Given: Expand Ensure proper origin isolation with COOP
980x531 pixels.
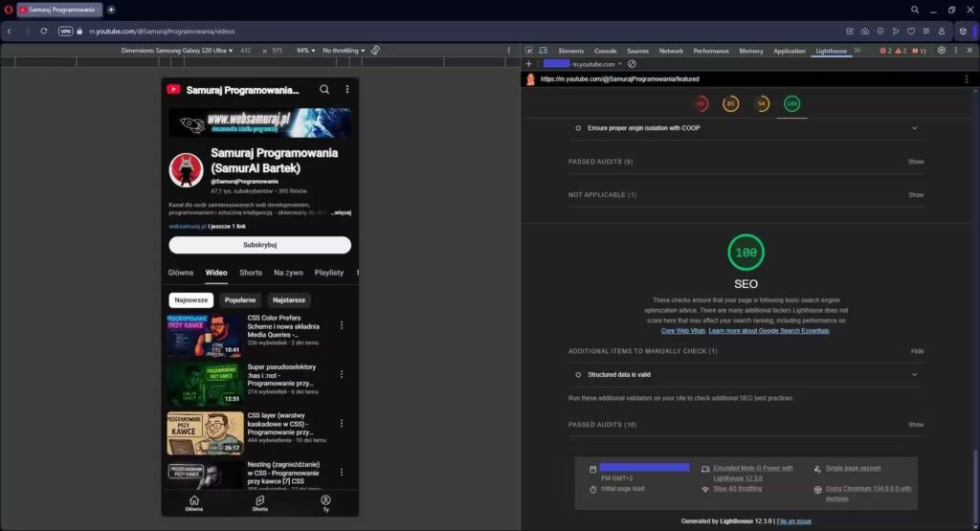Looking at the screenshot, I should tap(746, 128).
